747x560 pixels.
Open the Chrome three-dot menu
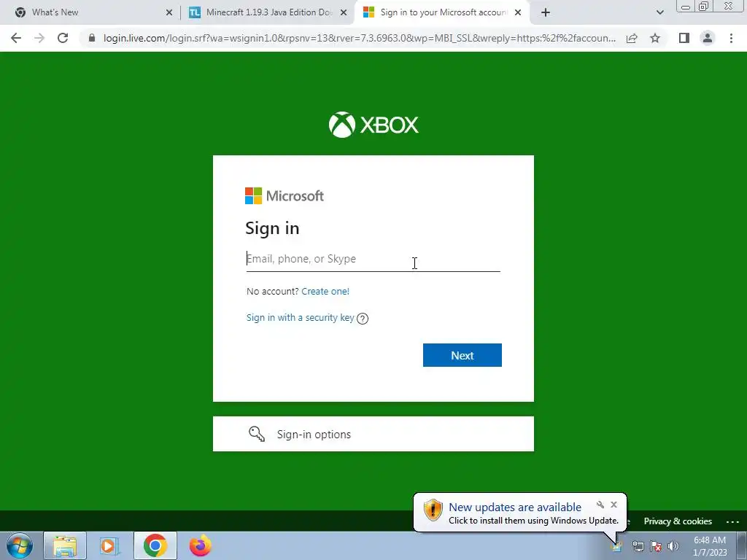pyautogui.click(x=731, y=38)
